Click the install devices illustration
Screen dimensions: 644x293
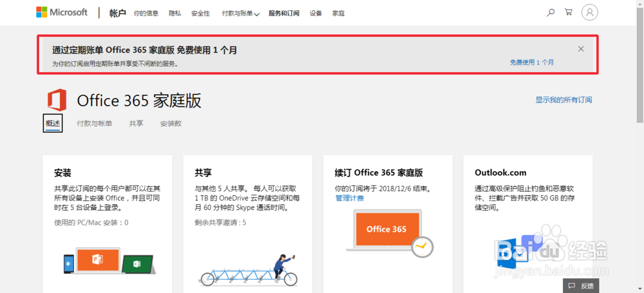click(109, 261)
